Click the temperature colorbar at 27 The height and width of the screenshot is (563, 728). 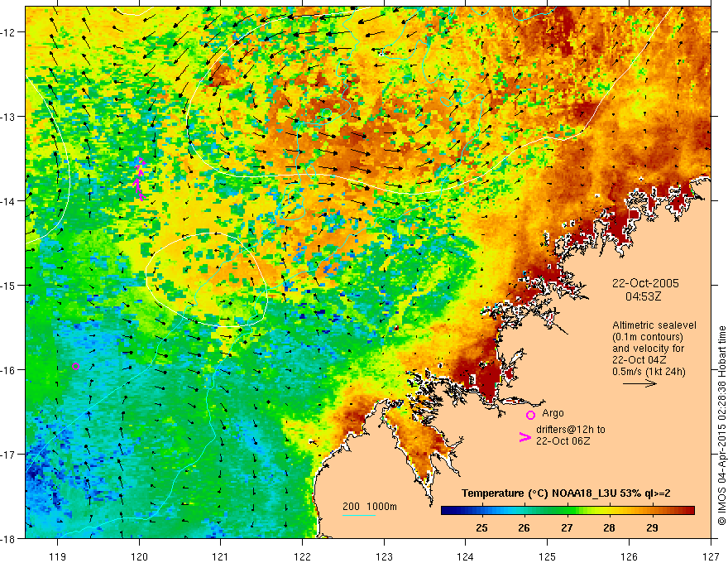coord(567,511)
